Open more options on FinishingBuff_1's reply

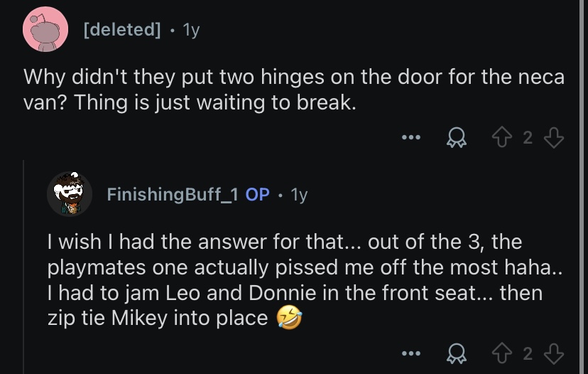pyautogui.click(x=411, y=353)
